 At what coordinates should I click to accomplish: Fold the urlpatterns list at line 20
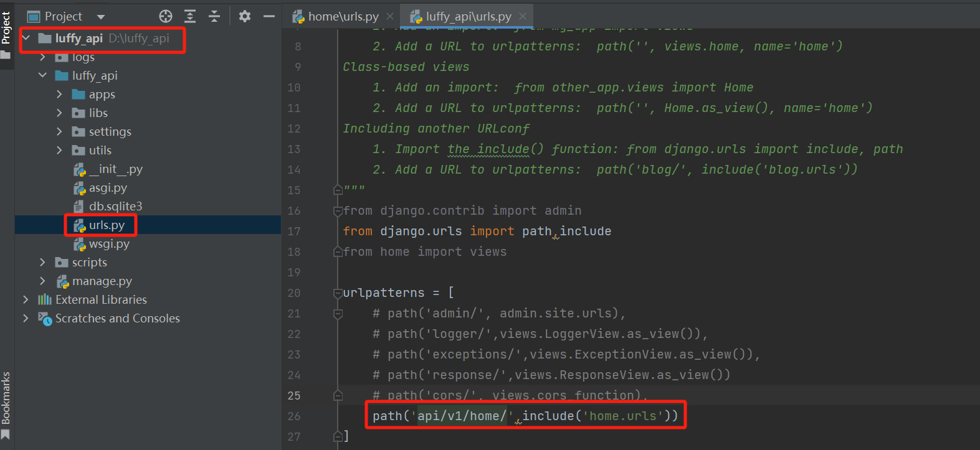coord(338,293)
